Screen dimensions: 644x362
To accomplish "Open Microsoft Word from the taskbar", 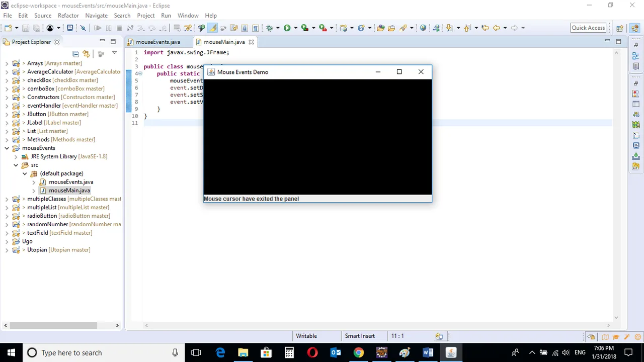I will pyautogui.click(x=428, y=352).
